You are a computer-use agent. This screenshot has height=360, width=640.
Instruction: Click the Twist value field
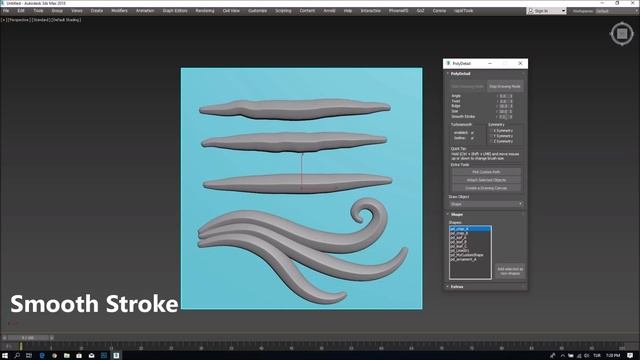503,101
